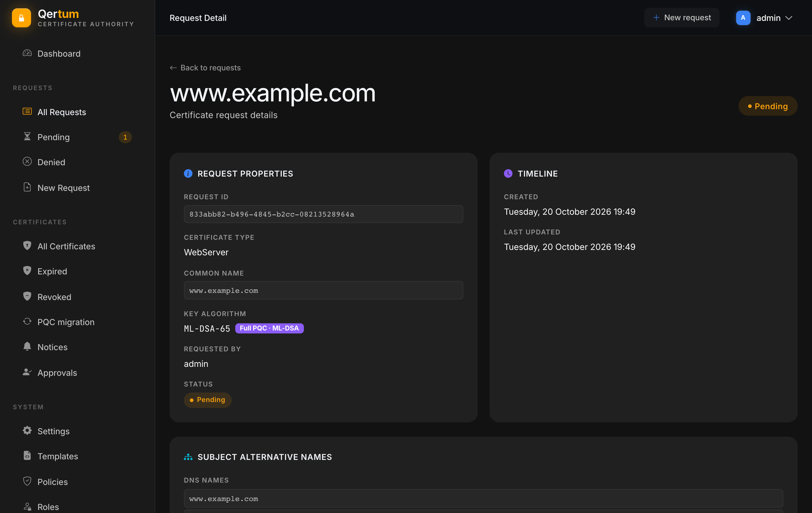Click the New Request file-plus icon
This screenshot has height=513, width=812.
click(27, 187)
